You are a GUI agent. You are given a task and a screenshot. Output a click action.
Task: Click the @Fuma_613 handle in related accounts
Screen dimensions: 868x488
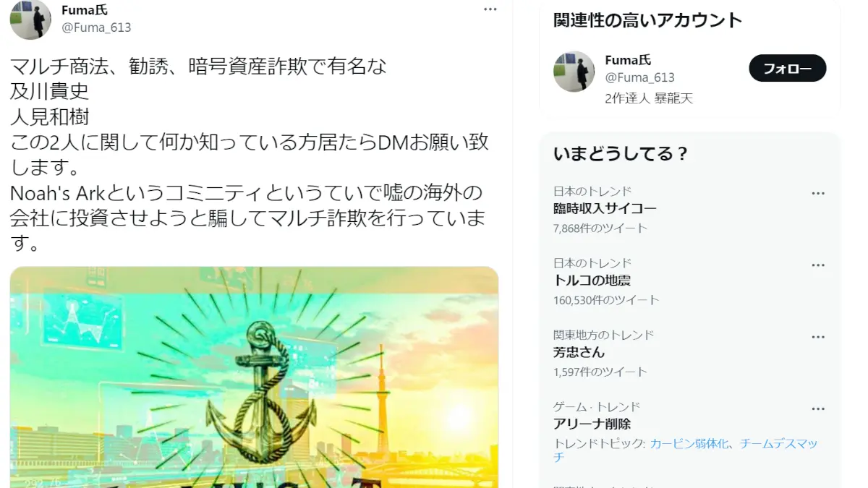click(640, 77)
